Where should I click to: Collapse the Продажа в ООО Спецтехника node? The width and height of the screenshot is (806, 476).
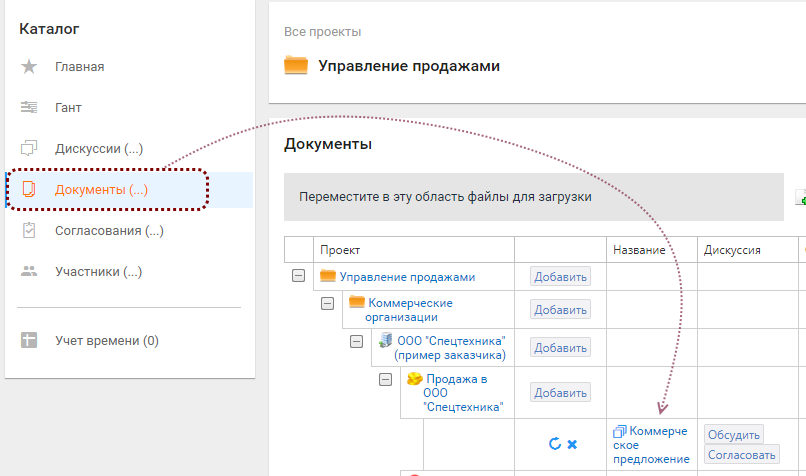pos(385,380)
